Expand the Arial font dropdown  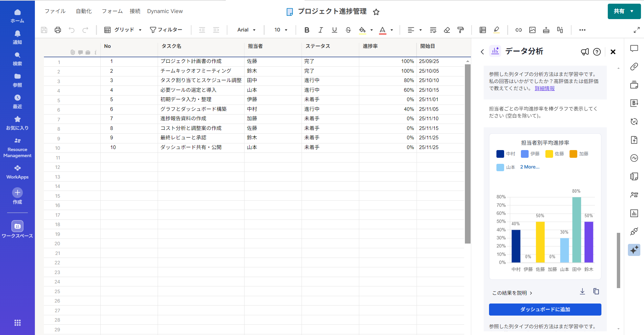(x=247, y=30)
